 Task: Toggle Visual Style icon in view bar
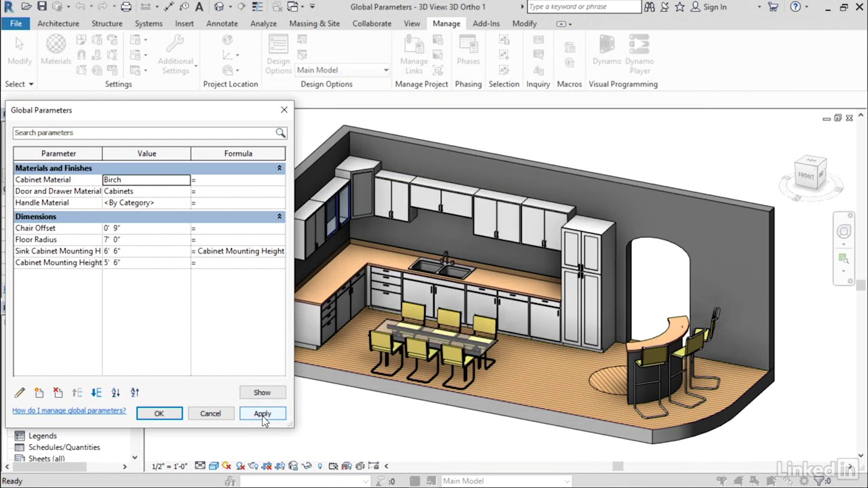pos(214,466)
